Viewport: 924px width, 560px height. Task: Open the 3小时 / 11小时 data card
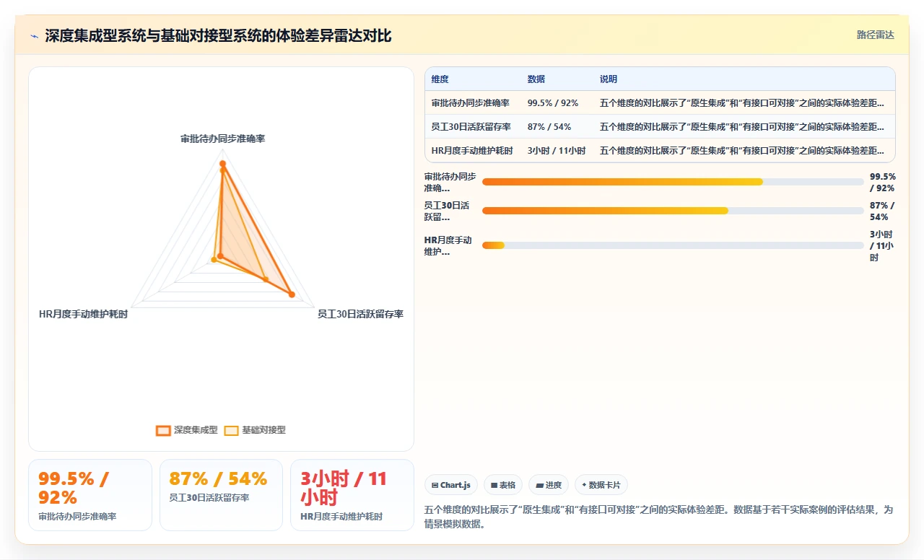pyautogui.click(x=352, y=495)
